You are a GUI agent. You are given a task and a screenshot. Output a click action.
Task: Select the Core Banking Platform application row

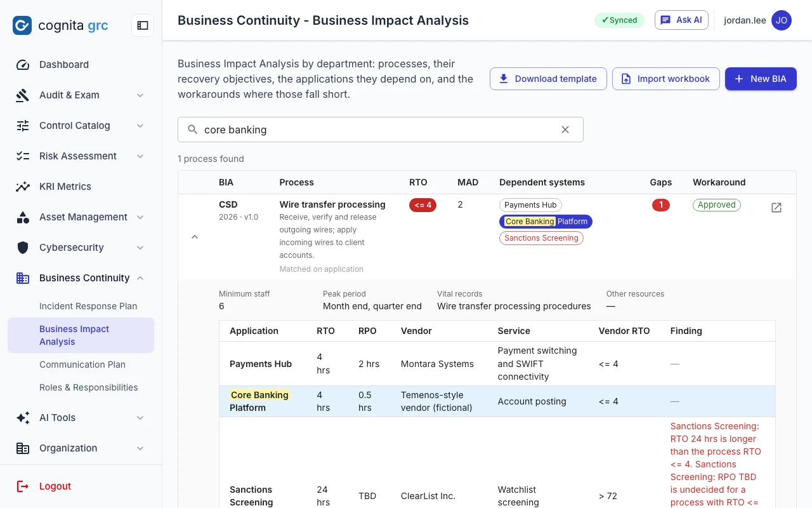point(497,401)
